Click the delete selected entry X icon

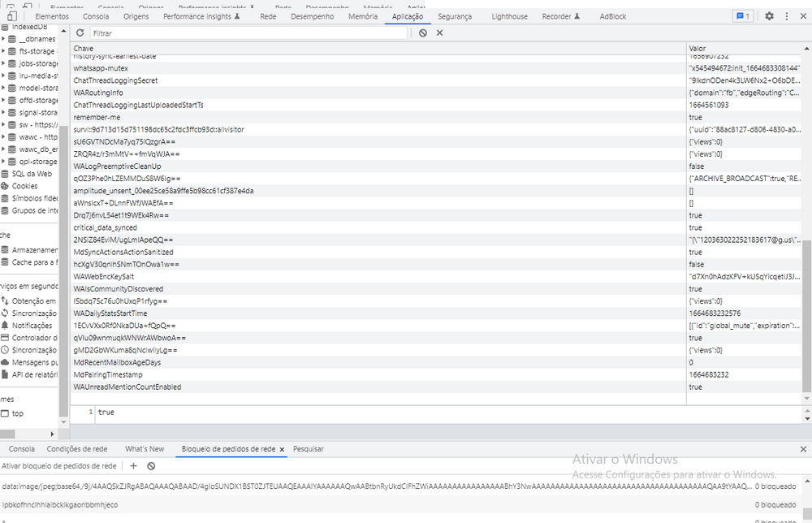coord(439,32)
